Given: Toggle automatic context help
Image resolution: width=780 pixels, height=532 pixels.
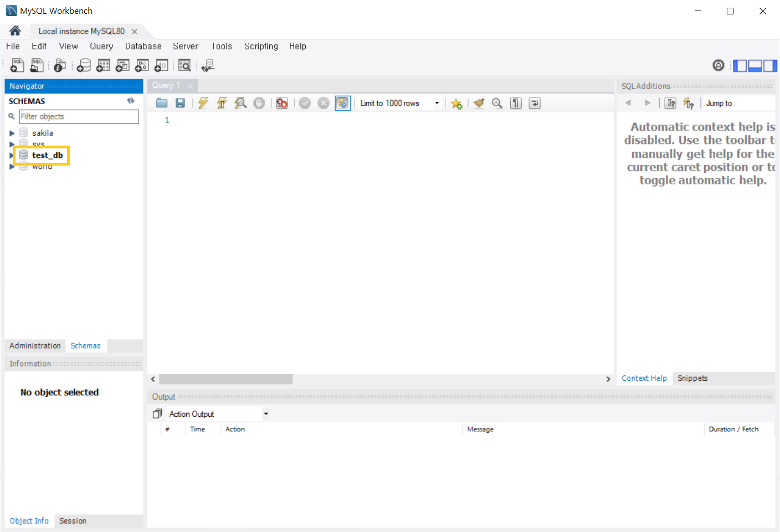Looking at the screenshot, I should (x=689, y=103).
